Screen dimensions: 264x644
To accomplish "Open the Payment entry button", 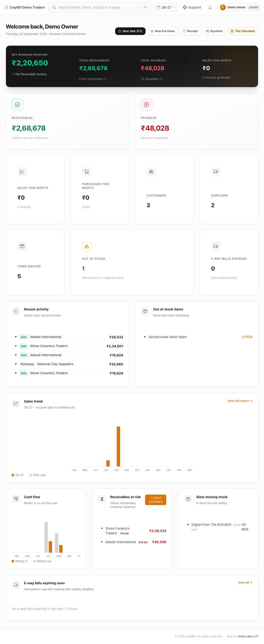I will [214, 31].
